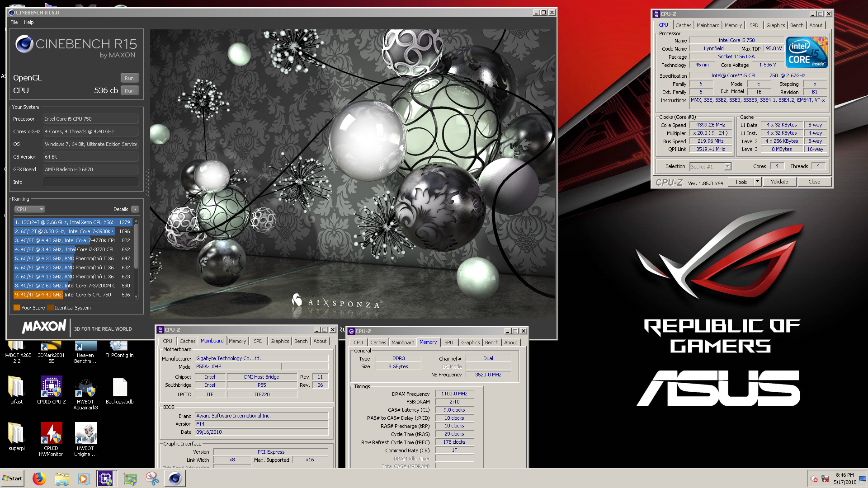Open the Tools dropdown arrow in CPU-Z
The height and width of the screenshot is (488, 868).
(x=758, y=182)
